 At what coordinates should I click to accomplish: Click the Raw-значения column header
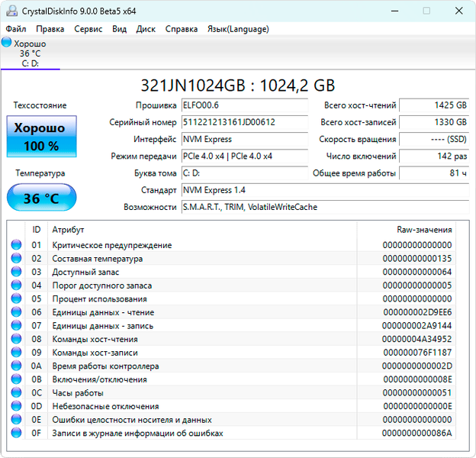point(424,230)
